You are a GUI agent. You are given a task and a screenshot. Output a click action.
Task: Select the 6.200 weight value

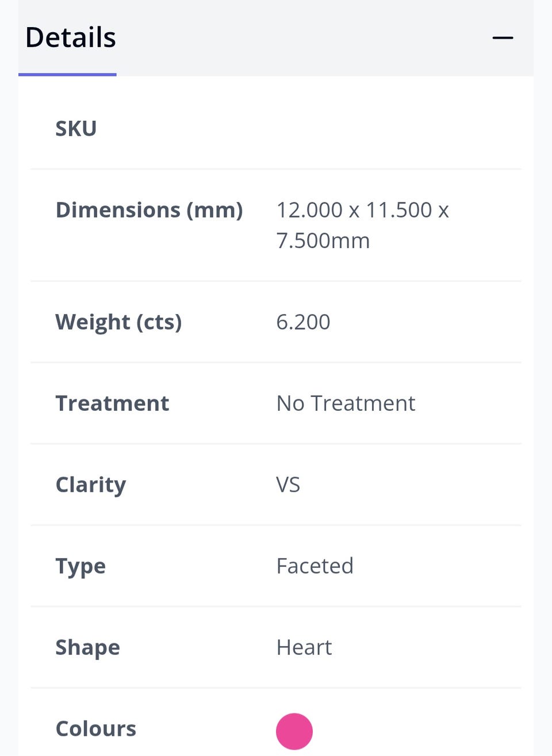tap(303, 322)
